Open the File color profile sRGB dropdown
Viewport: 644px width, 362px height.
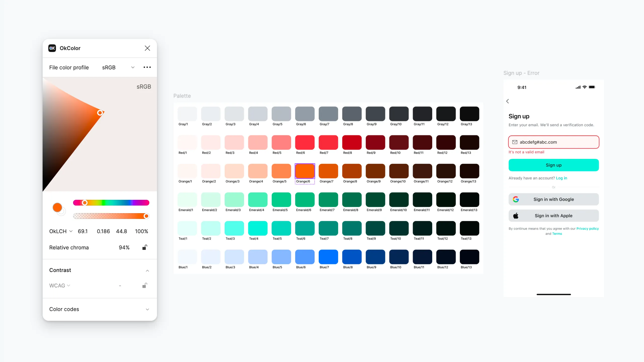[118, 67]
